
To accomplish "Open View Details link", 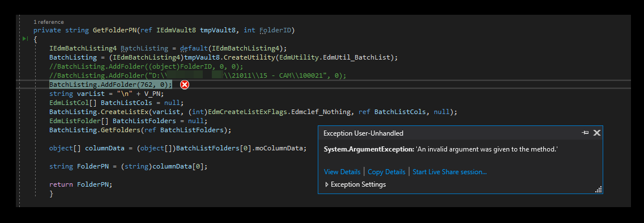I will pyautogui.click(x=342, y=172).
